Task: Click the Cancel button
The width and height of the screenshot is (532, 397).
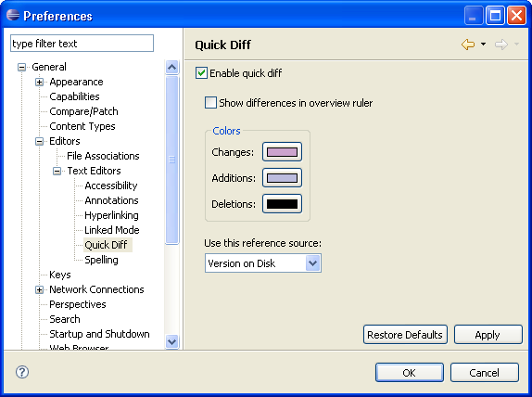Action: (484, 373)
